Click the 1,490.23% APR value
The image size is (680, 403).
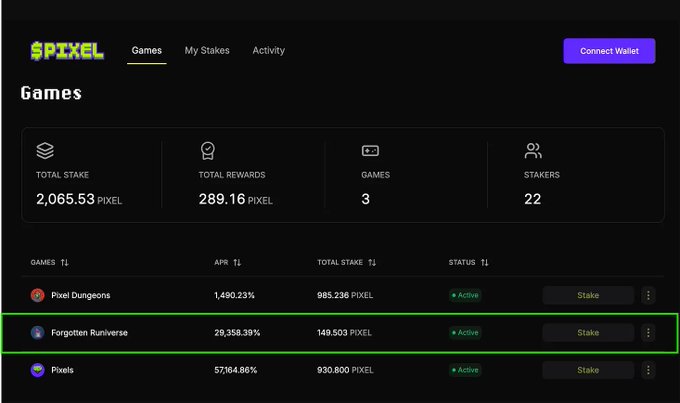[x=234, y=295]
